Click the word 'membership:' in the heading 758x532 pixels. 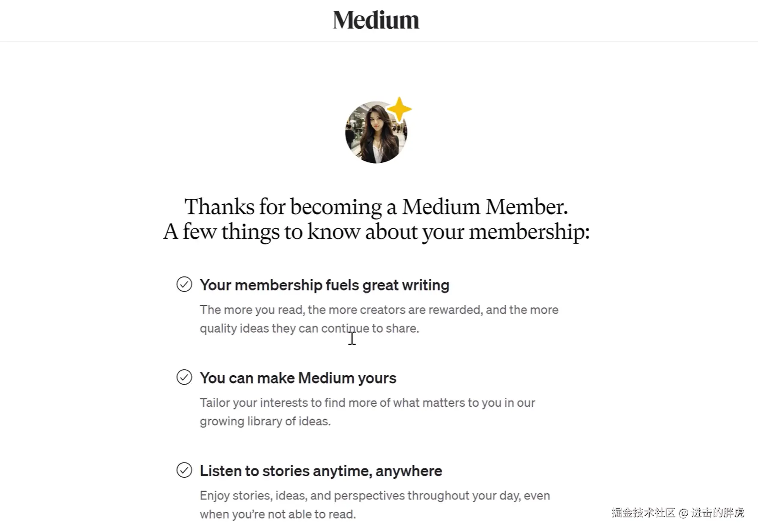529,232
